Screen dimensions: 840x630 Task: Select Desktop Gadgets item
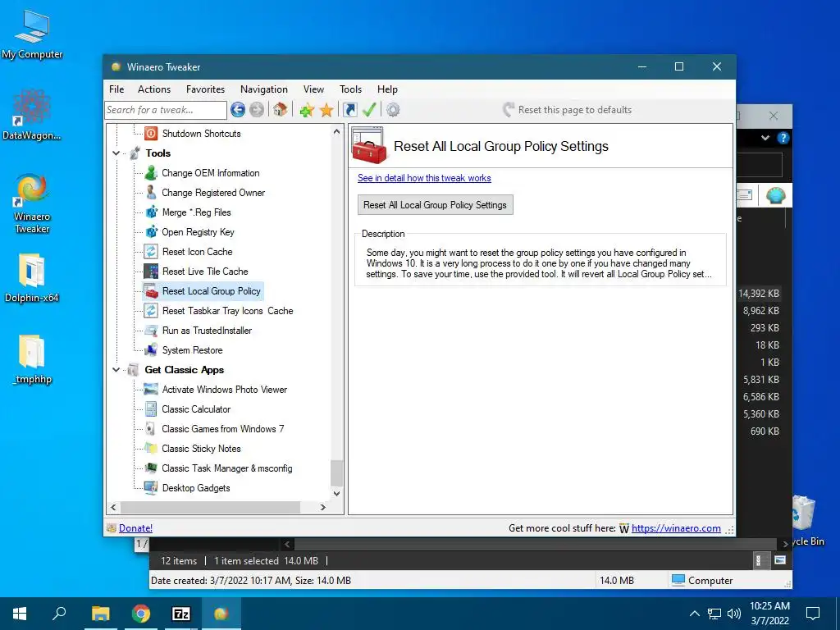tap(196, 488)
